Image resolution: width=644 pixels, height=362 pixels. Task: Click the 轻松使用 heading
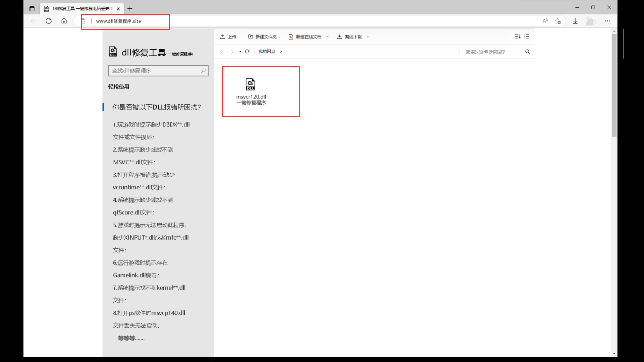point(119,87)
